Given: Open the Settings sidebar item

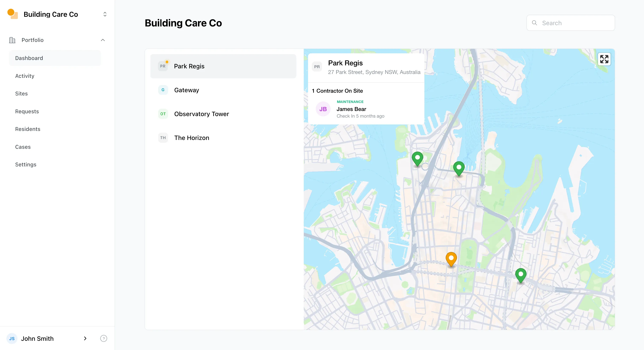Looking at the screenshot, I should [x=26, y=164].
